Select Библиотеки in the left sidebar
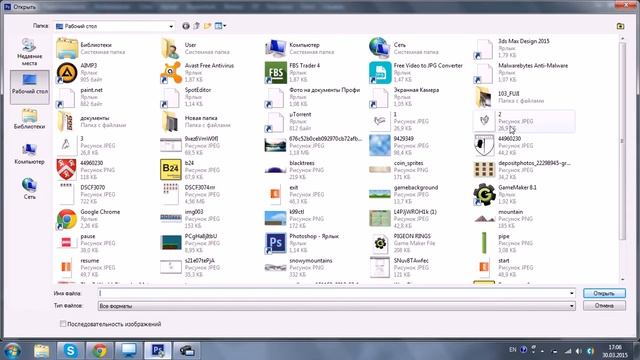This screenshot has width=640, height=360. click(29, 119)
